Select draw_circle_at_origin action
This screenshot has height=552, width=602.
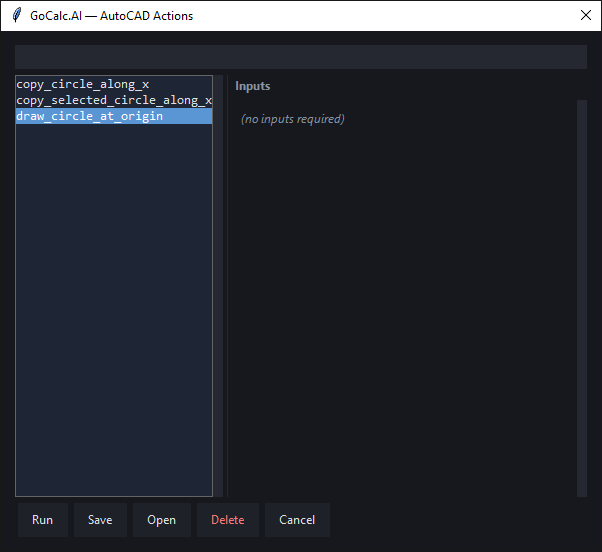pyautogui.click(x=114, y=116)
